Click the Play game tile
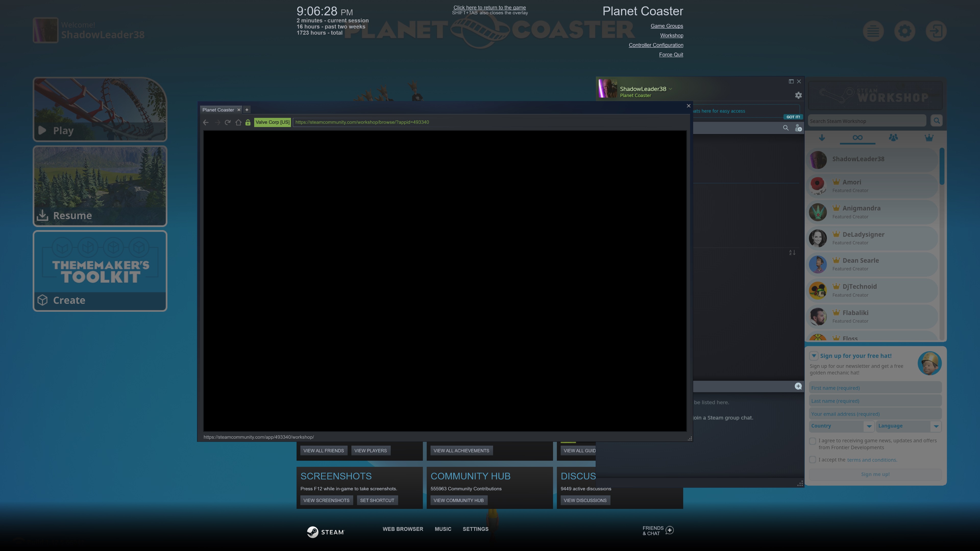 [100, 109]
